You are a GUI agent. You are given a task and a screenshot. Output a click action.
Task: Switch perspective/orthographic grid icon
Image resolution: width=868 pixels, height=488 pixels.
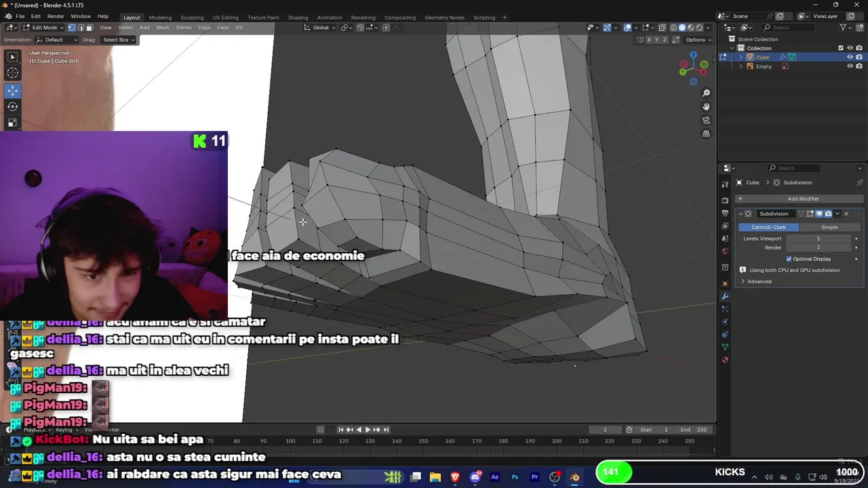706,134
